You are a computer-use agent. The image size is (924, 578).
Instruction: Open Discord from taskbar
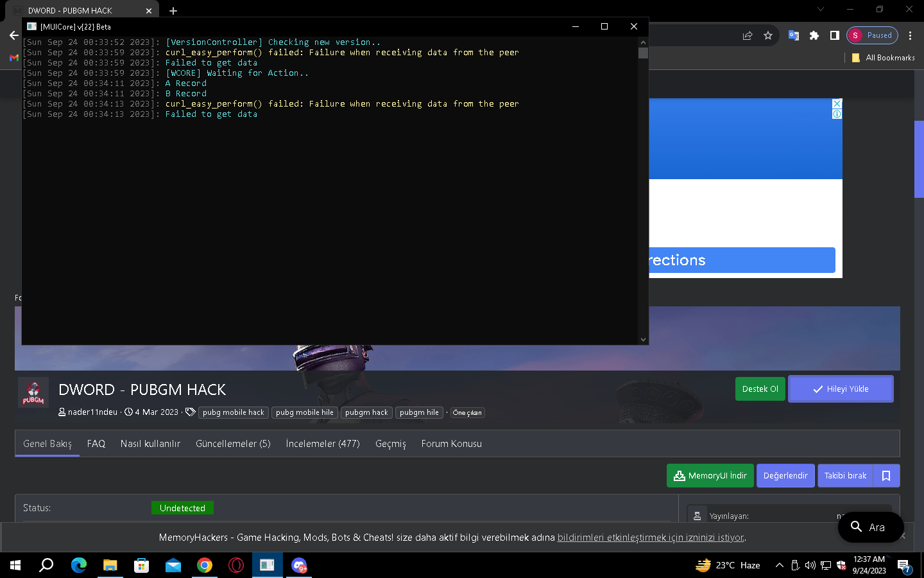click(299, 565)
